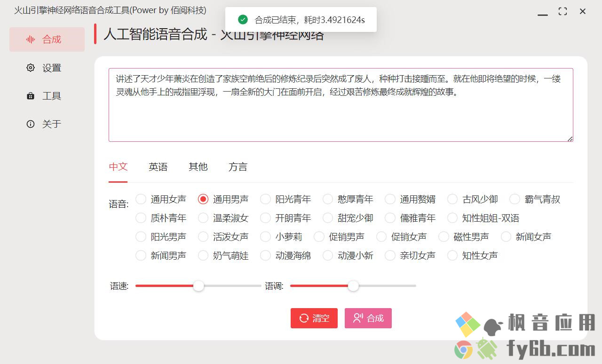Screen dimensions: 602x364
Task: Click the gear icon next to 设置
Action: pyautogui.click(x=31, y=68)
